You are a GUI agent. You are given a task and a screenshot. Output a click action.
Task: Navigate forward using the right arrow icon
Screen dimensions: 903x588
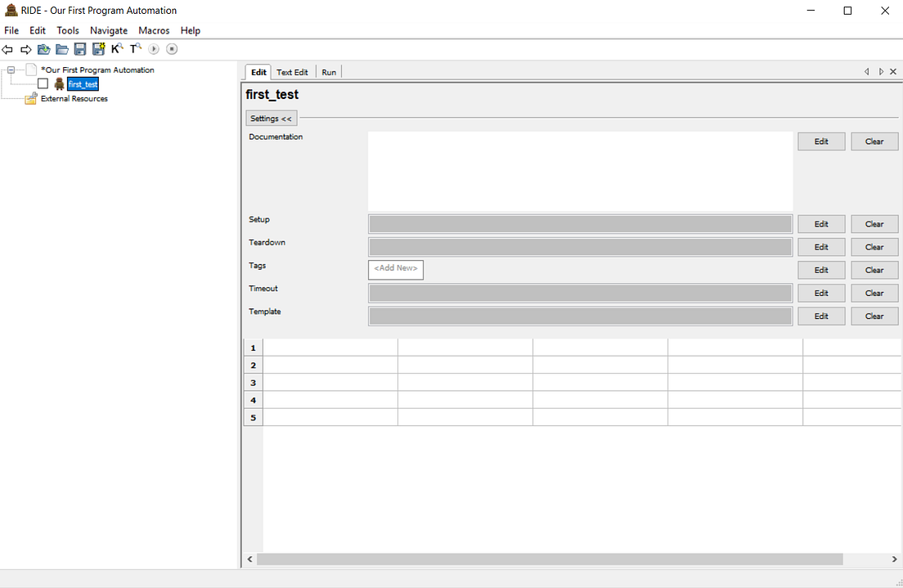coord(24,48)
